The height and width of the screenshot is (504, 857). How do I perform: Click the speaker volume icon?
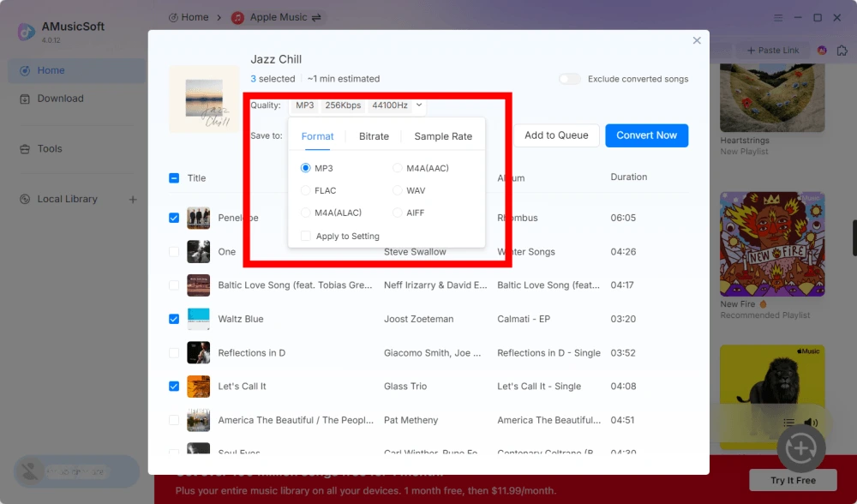pyautogui.click(x=811, y=422)
